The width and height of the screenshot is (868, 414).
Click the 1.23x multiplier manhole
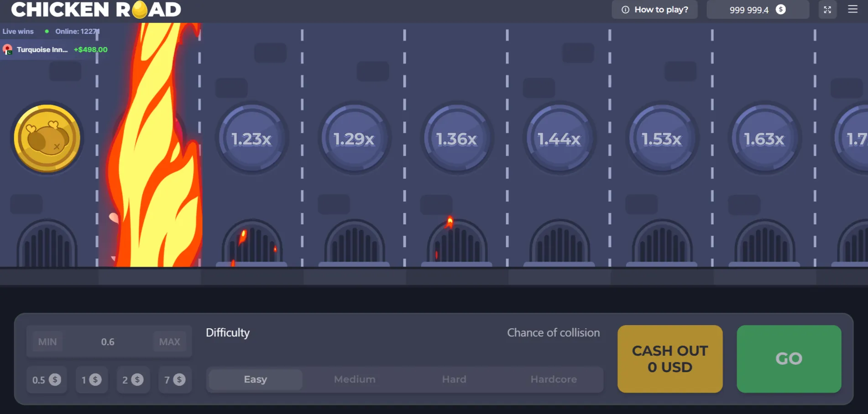251,138
